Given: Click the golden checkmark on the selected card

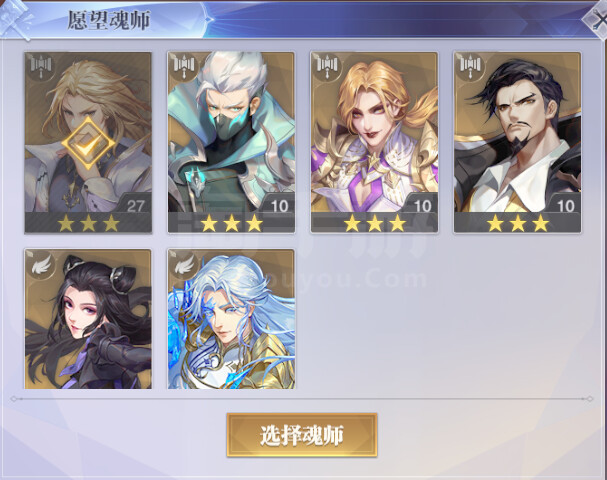Looking at the screenshot, I should point(88,144).
